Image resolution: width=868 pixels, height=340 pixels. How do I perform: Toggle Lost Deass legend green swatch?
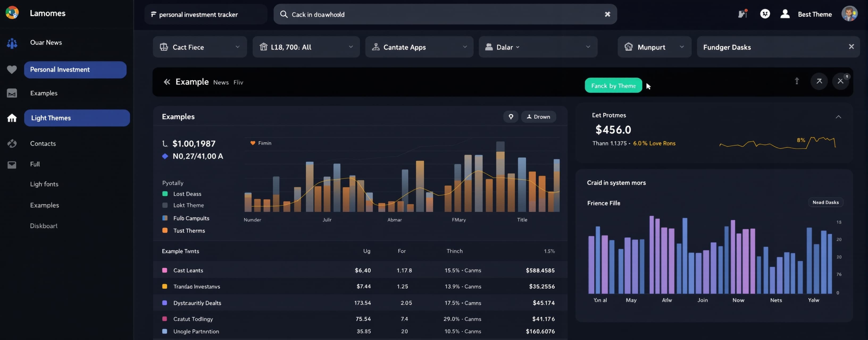tap(165, 194)
